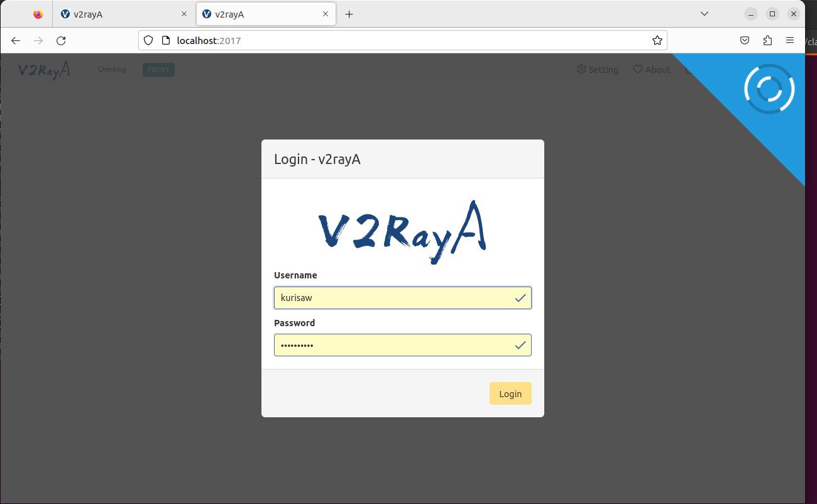Click the blue corner status ribbon icon
817x504 pixels.
769,89
